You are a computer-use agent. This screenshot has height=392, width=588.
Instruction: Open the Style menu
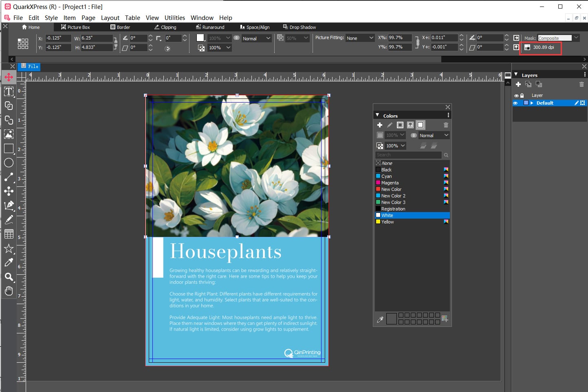51,18
